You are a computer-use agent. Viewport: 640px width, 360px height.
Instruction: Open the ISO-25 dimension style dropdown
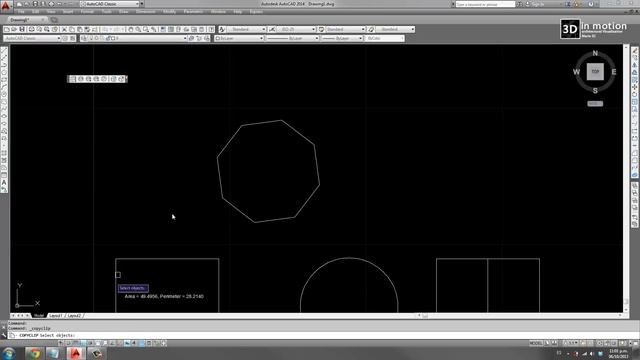click(x=296, y=29)
